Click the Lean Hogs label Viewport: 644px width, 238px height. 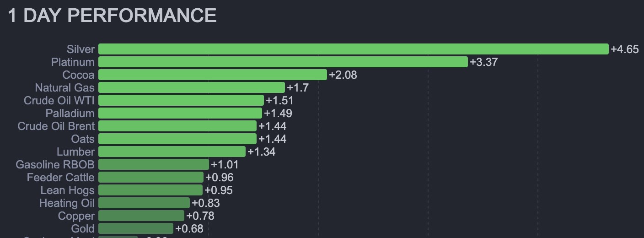(x=67, y=190)
